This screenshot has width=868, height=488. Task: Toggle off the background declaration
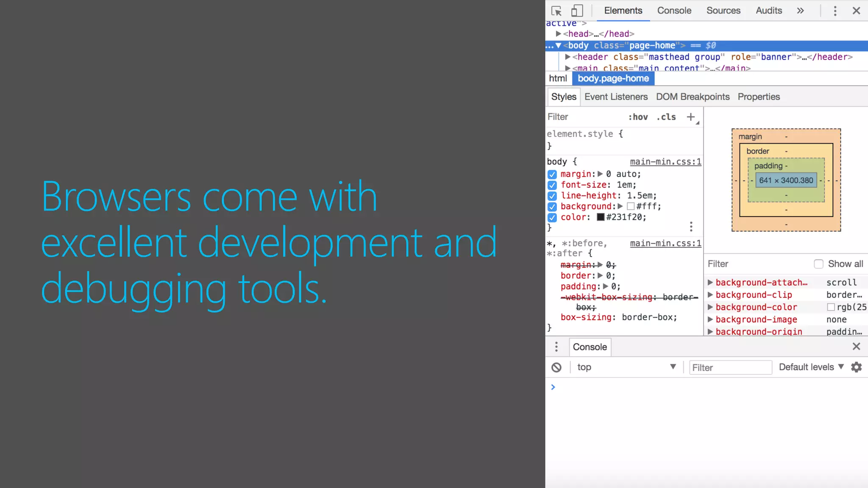(x=552, y=207)
